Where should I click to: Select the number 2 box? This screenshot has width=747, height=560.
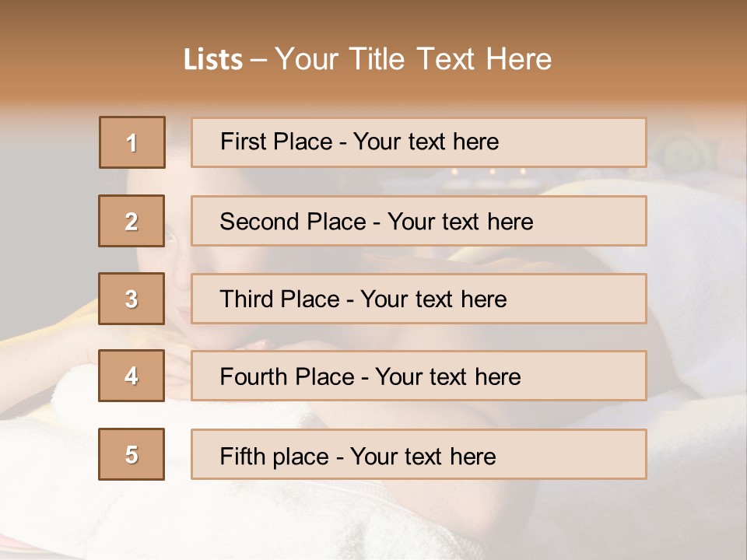[132, 221]
